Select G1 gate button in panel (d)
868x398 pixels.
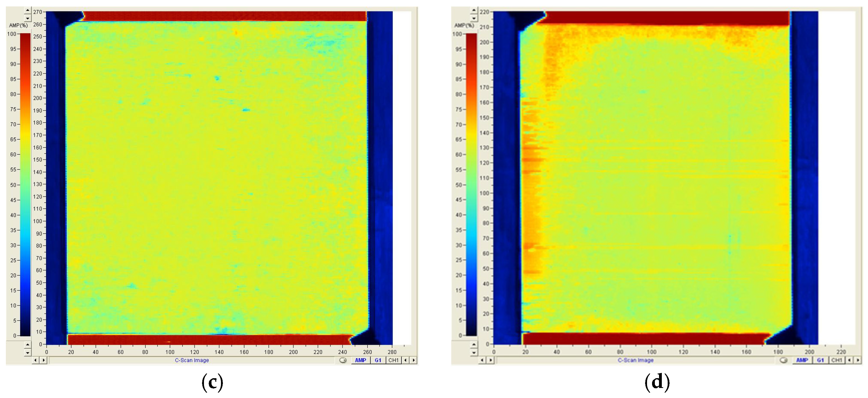coord(820,360)
